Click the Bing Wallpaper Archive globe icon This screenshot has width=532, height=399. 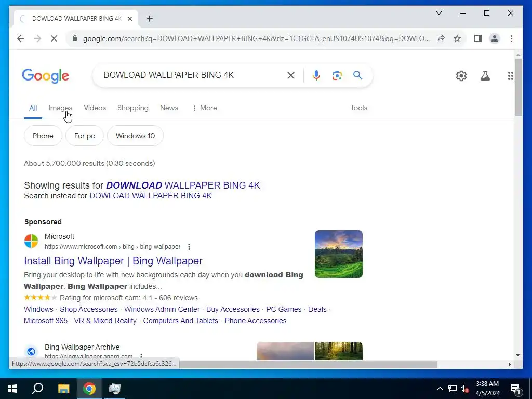31,352
